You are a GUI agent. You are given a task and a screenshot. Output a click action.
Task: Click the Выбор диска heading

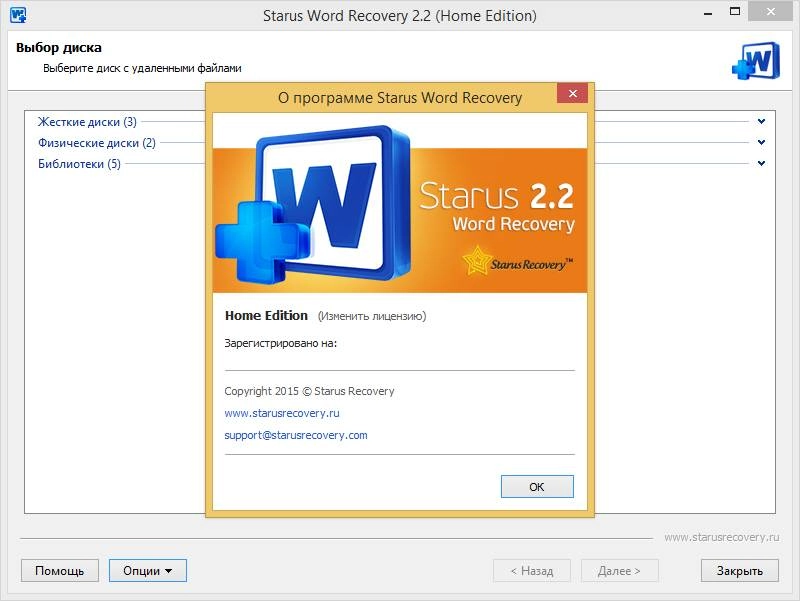59,47
